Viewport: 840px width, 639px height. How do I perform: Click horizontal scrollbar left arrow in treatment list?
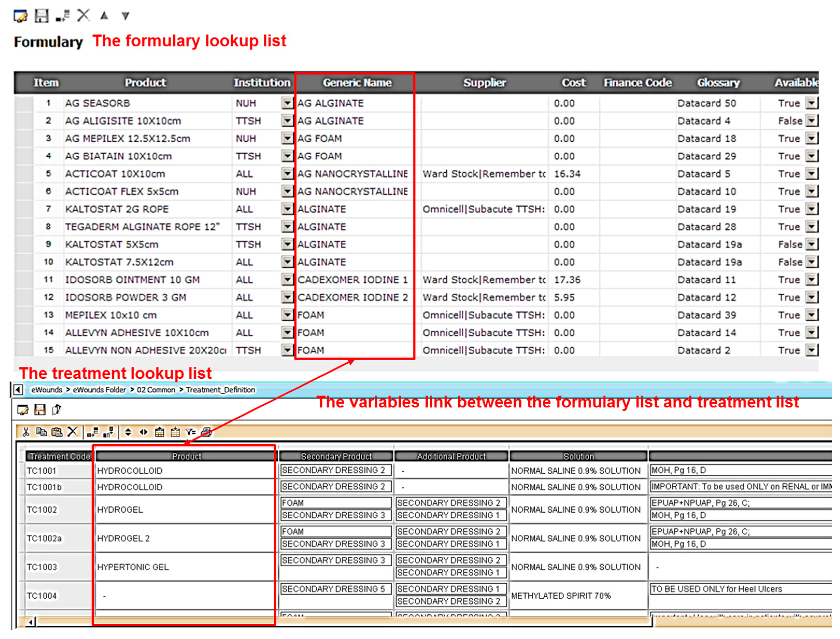(31, 622)
